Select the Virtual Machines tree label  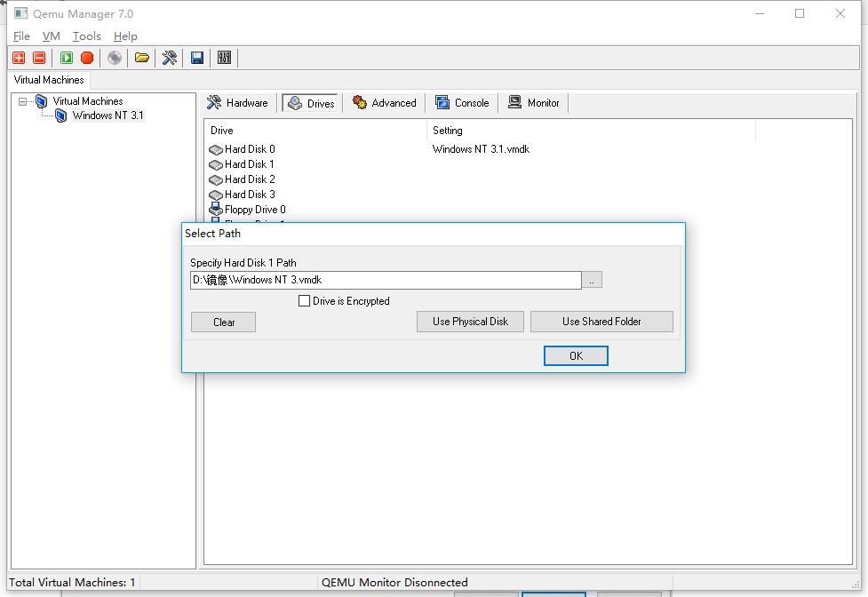[x=87, y=101]
